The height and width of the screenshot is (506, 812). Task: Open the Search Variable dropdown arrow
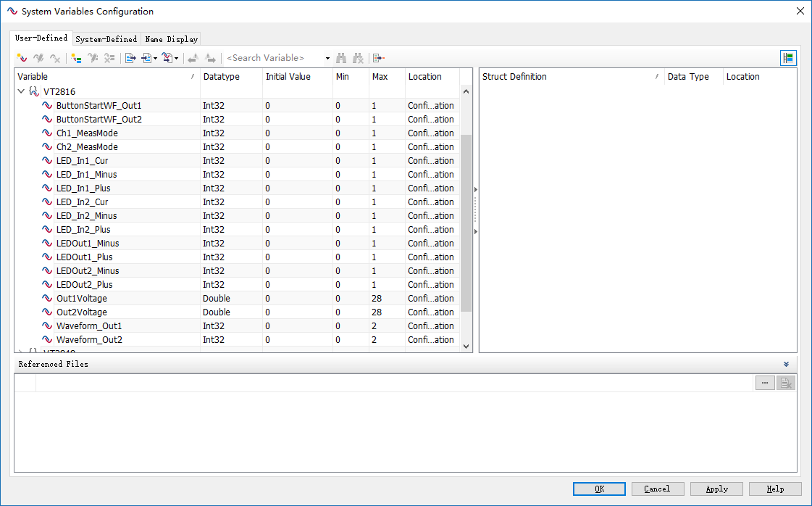(327, 58)
